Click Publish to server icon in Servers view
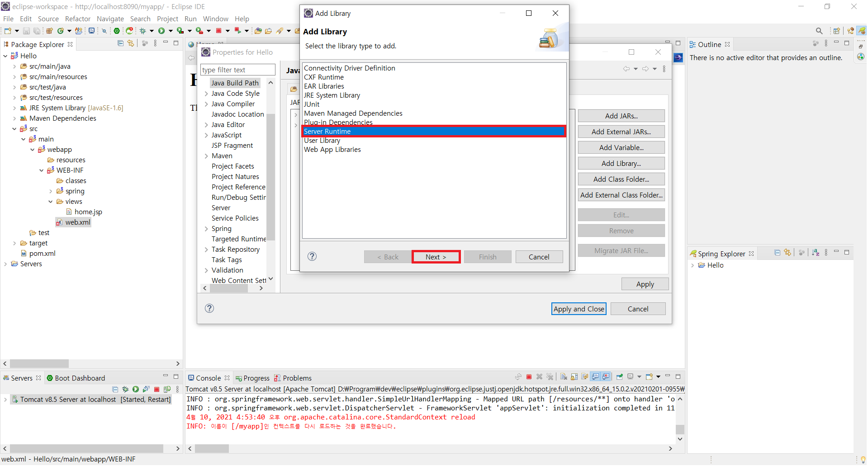Screen dimensions: 868x466 click(x=167, y=389)
